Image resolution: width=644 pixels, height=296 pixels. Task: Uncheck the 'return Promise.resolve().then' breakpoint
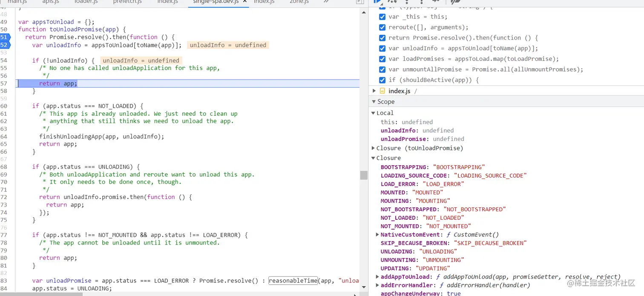[x=382, y=38]
